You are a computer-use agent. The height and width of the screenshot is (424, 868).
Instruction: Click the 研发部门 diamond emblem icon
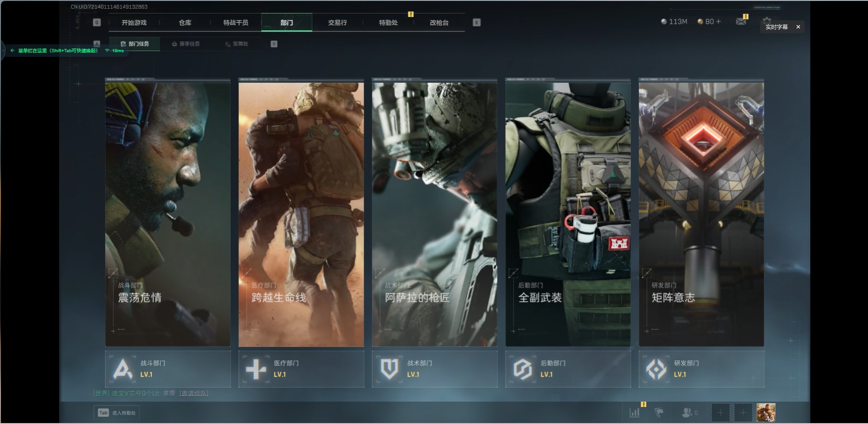tap(656, 369)
